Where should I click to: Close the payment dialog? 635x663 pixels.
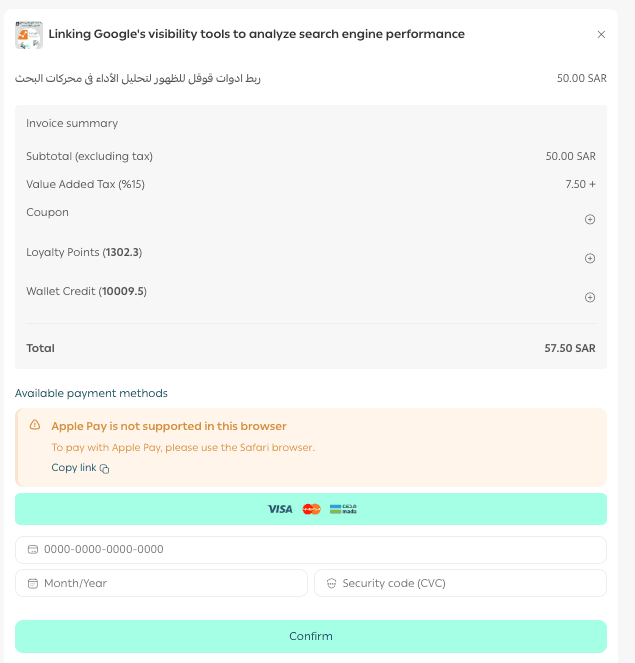pyautogui.click(x=601, y=34)
